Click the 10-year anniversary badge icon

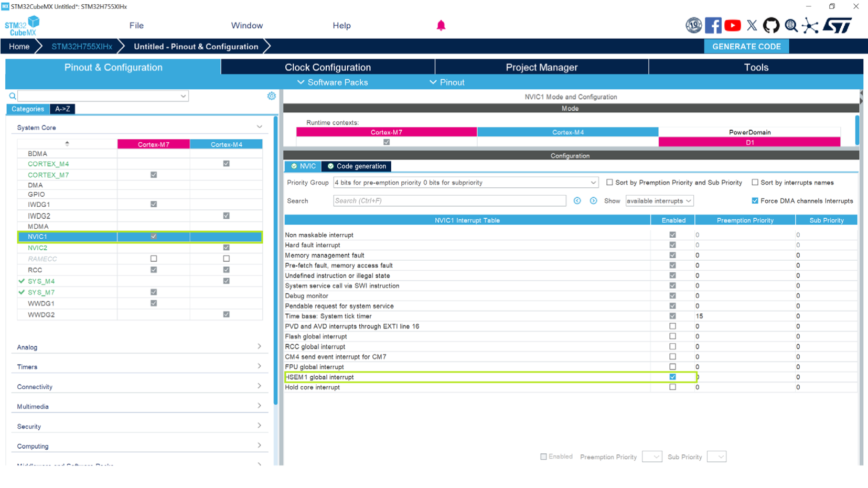tap(693, 25)
